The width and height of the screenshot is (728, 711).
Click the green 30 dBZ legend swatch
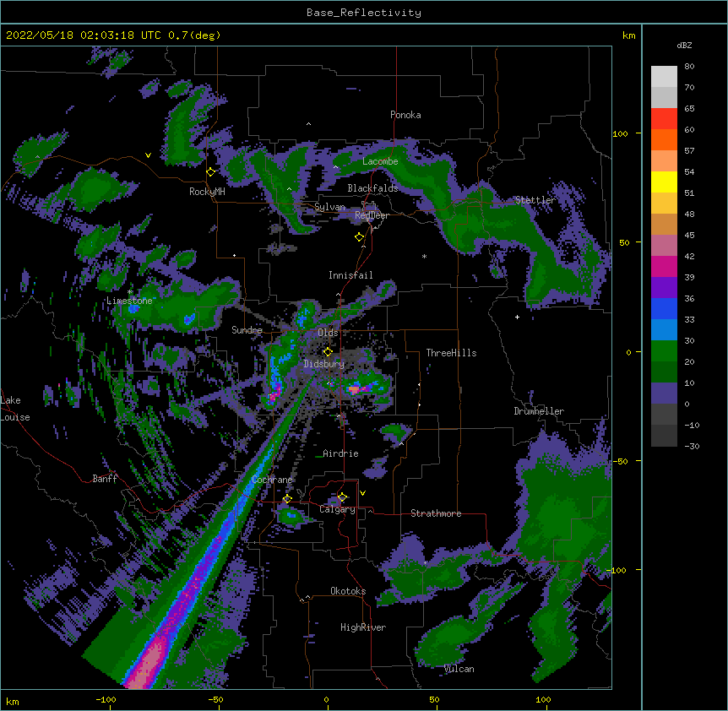coord(664,351)
